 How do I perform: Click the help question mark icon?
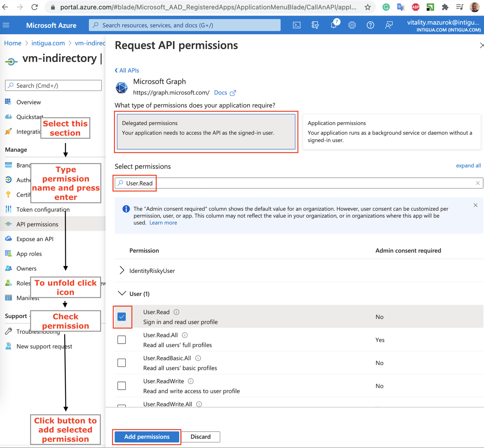click(x=370, y=25)
